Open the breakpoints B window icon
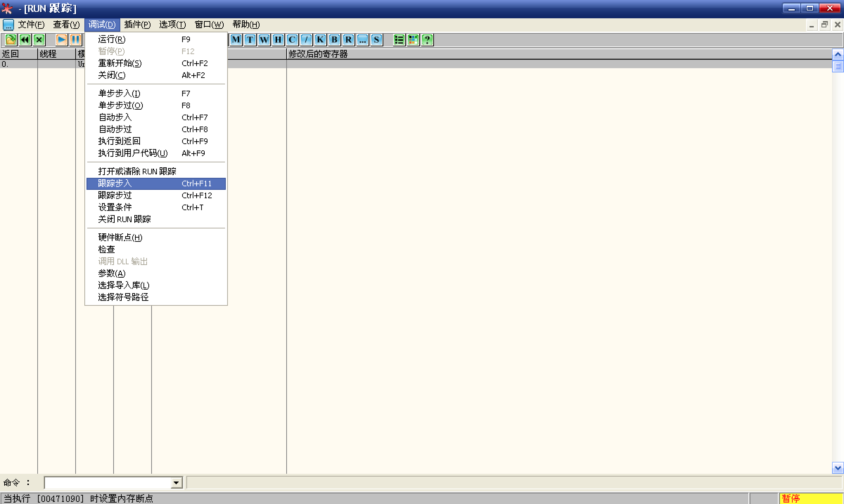 coord(334,40)
